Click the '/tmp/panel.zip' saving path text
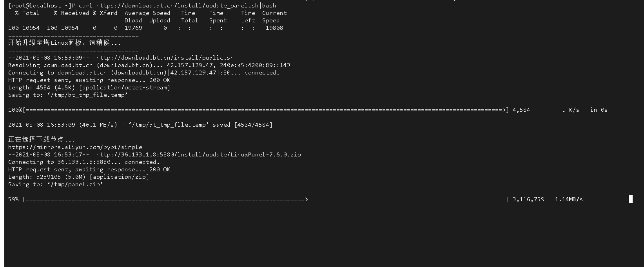 tap(75, 184)
